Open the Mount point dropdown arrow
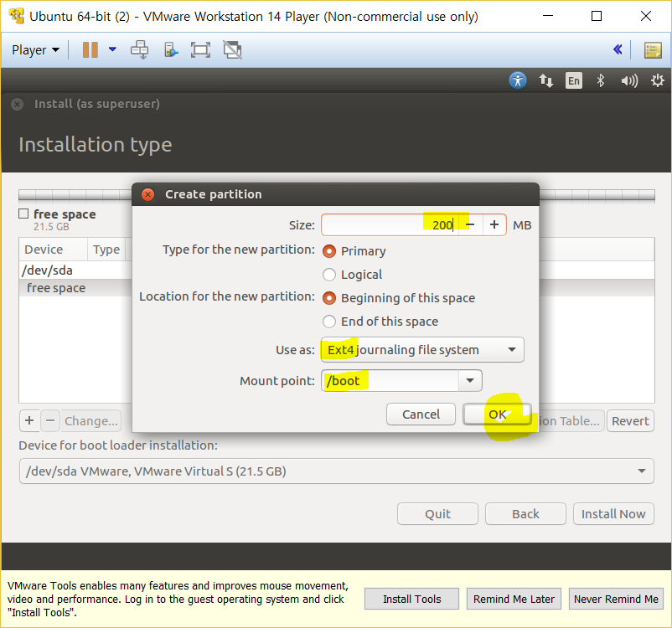The image size is (672, 628). 470,381
